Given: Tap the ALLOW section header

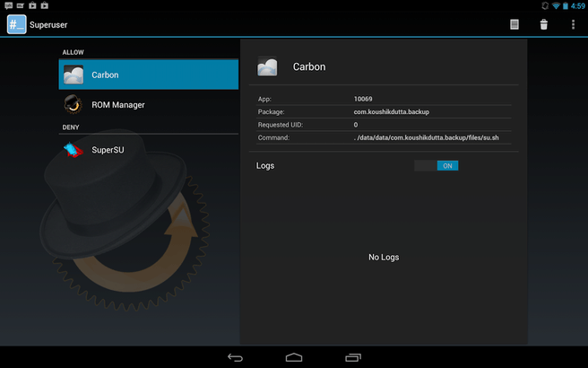Looking at the screenshot, I should (x=73, y=52).
